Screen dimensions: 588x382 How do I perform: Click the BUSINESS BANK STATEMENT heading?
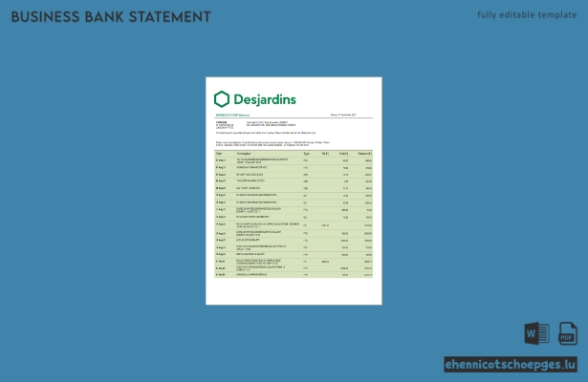click(x=111, y=17)
